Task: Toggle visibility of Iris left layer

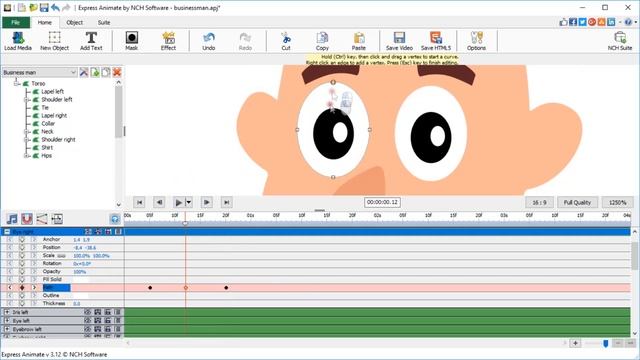Action: pos(87,312)
